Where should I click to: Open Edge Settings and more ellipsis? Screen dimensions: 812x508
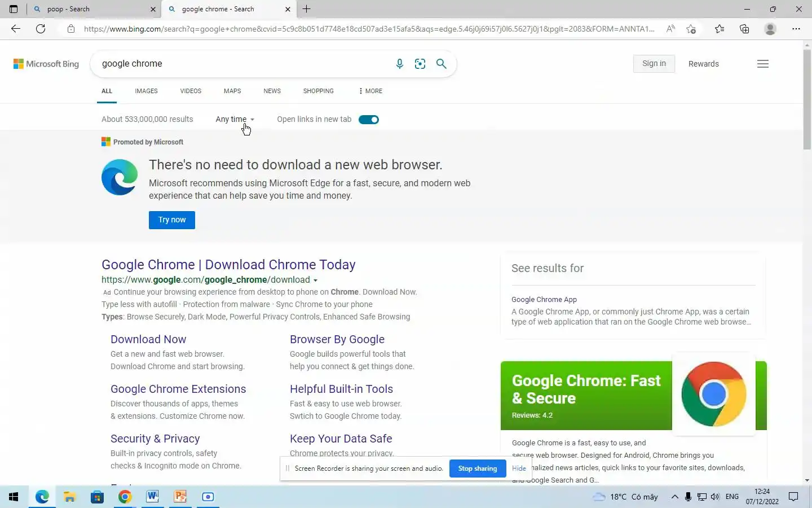(x=796, y=29)
